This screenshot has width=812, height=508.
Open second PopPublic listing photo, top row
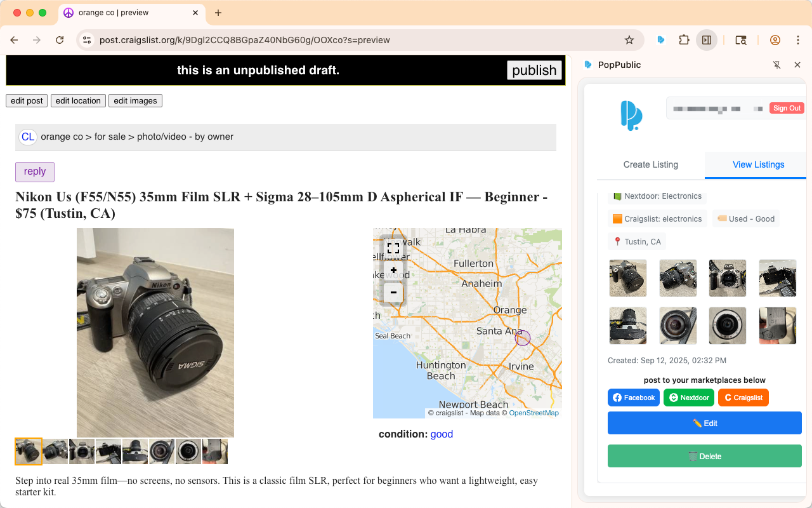(x=678, y=278)
